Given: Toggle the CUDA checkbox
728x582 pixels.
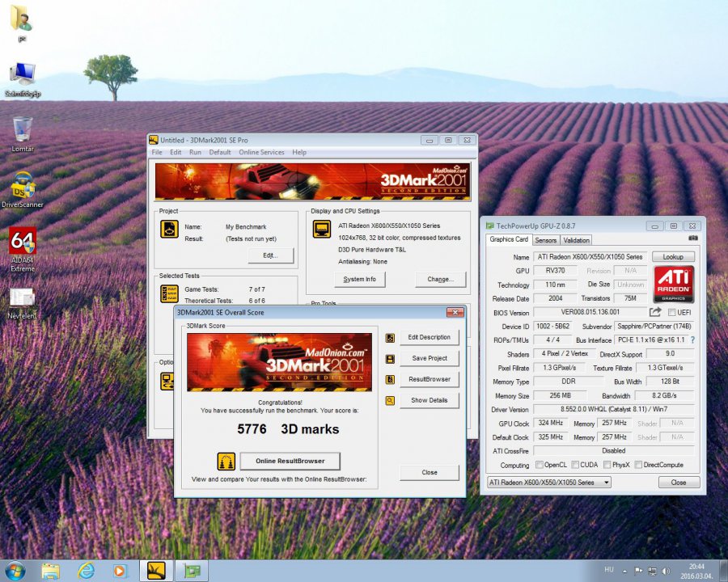Looking at the screenshot, I should coord(575,465).
